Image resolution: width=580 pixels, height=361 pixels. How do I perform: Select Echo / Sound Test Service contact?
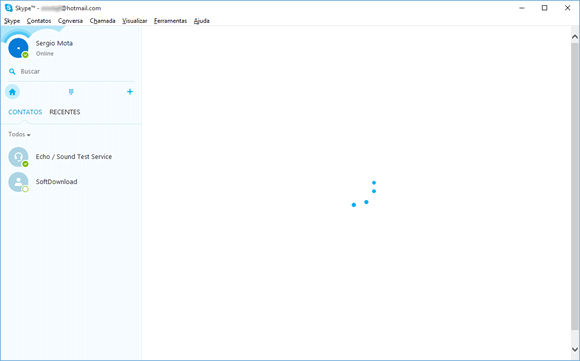pyautogui.click(x=71, y=157)
